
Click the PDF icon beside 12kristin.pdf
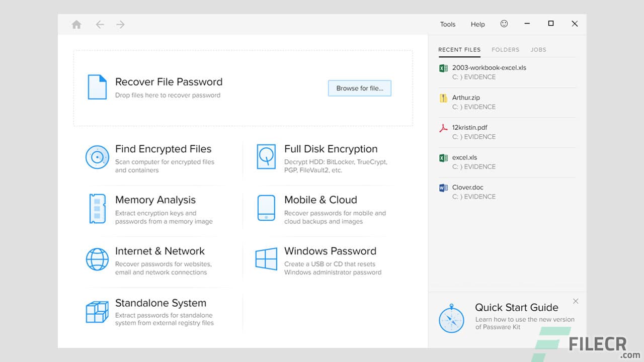pos(443,128)
